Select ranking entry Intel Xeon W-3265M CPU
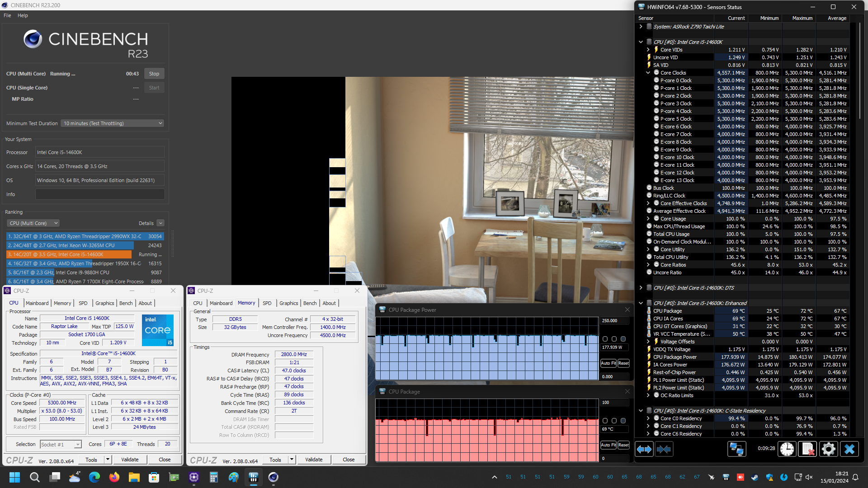The image size is (868, 488). (85, 245)
